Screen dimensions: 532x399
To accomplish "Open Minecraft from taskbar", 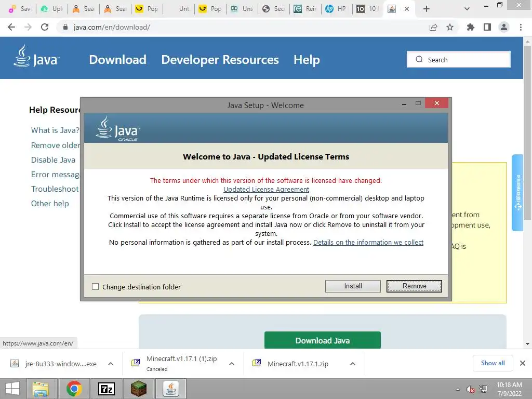I will (138, 389).
